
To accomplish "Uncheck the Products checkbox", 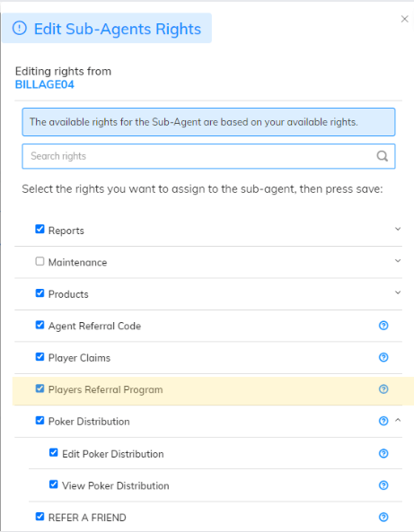I will (40, 292).
